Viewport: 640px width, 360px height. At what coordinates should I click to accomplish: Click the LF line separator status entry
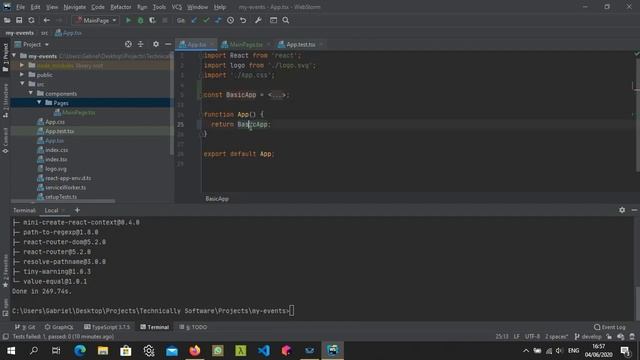516,336
